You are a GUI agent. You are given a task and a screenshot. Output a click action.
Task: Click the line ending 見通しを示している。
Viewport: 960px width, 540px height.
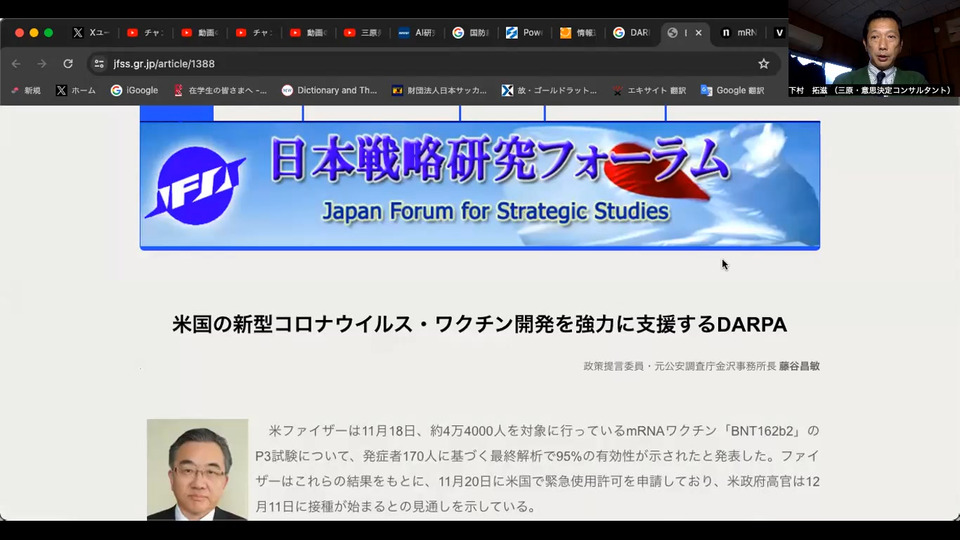click(396, 506)
